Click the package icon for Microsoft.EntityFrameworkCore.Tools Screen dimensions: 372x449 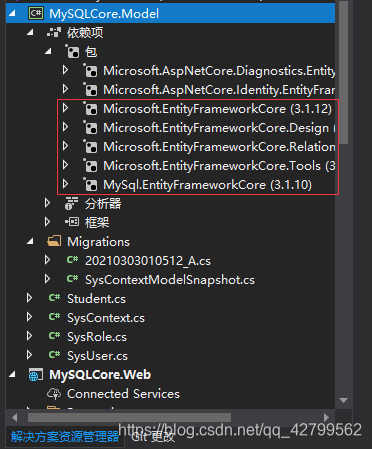[x=90, y=166]
